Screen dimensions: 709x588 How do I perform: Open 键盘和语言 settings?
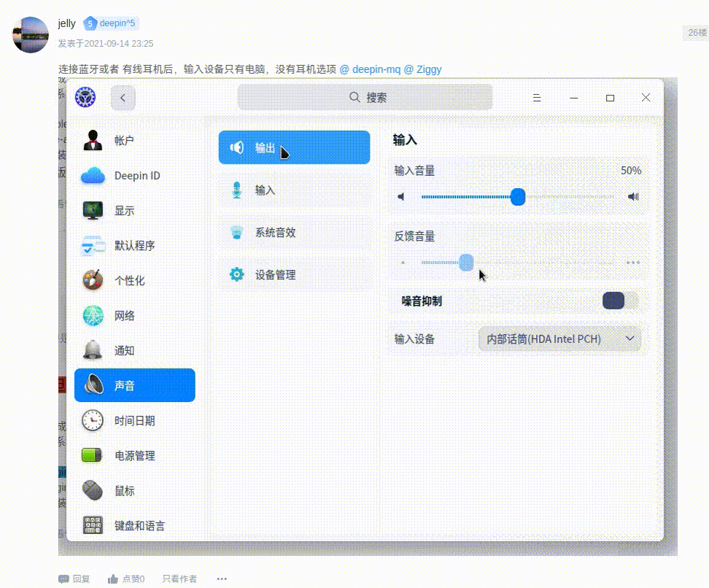pyautogui.click(x=135, y=525)
